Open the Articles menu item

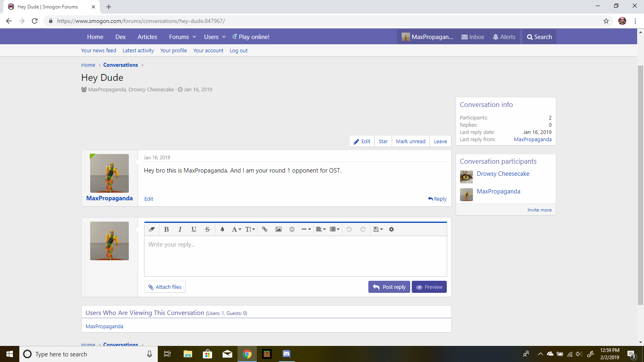click(x=147, y=37)
